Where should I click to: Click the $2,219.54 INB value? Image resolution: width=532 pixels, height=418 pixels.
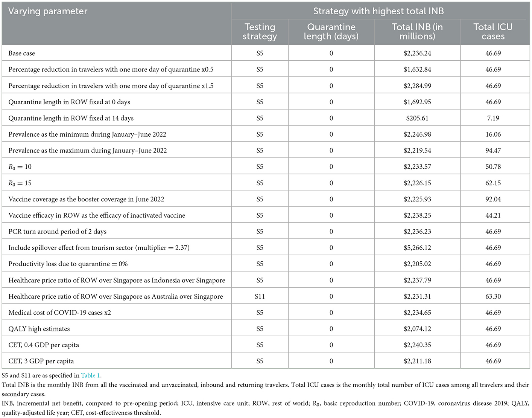(417, 151)
